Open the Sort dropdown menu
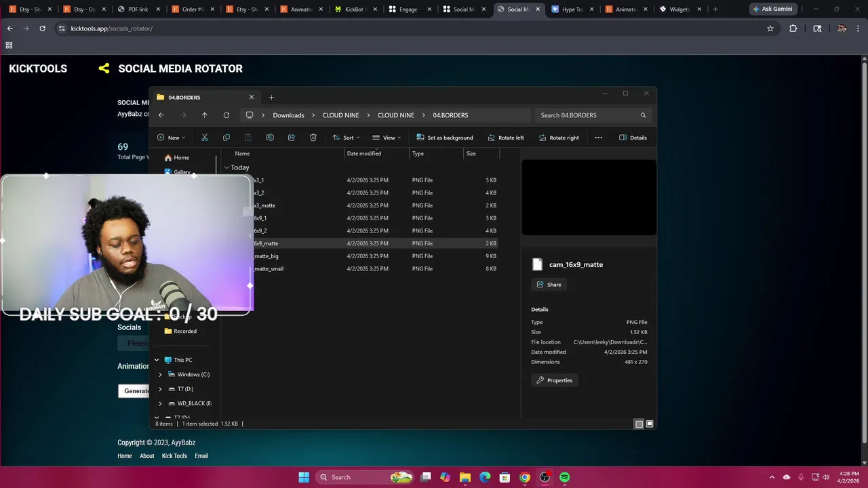The image size is (868, 488). pyautogui.click(x=346, y=138)
